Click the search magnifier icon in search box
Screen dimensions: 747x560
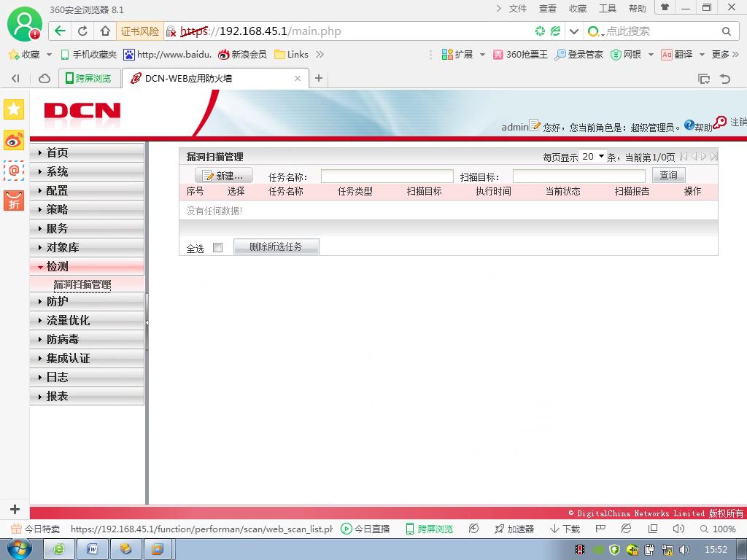726,31
